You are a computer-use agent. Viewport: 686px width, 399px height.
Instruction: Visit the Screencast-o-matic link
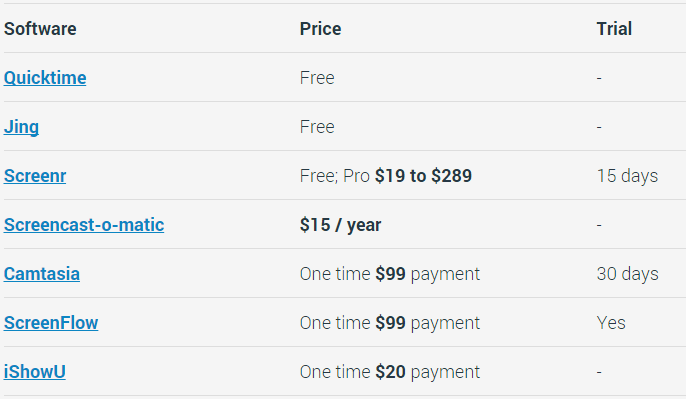coord(84,225)
